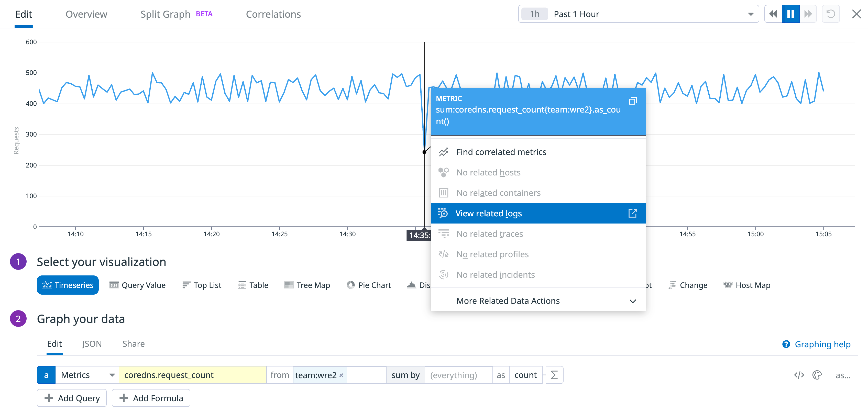
Task: Switch to the Correlations tab
Action: tap(273, 14)
